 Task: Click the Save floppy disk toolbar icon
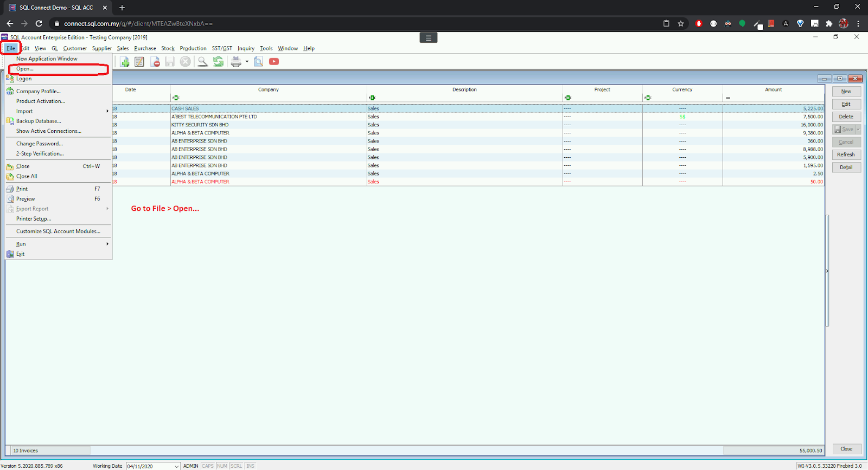pos(170,62)
